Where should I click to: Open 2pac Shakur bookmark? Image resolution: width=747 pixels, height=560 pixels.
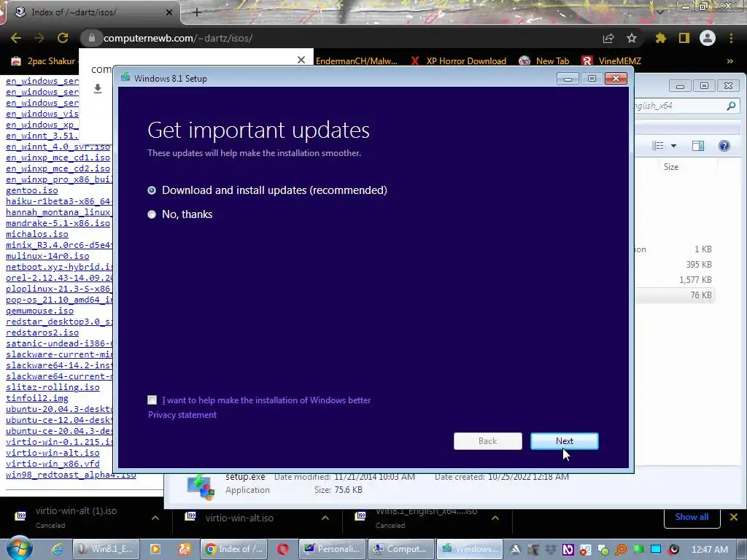coord(44,61)
